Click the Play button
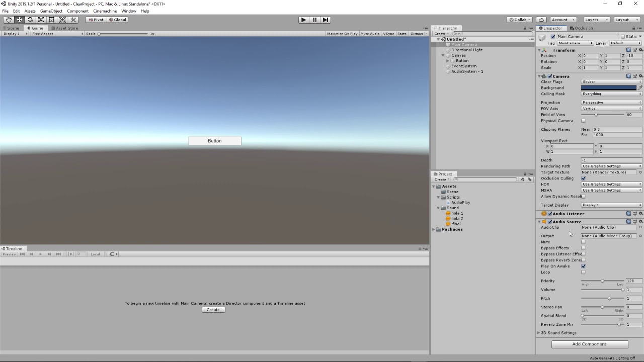The image size is (644, 362). 303,20
